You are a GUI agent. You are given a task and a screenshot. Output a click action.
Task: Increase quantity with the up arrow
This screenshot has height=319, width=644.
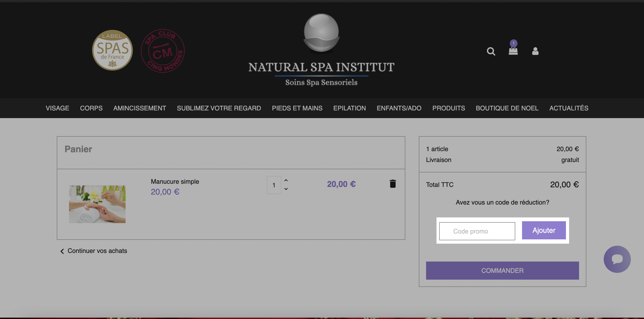coord(286,181)
